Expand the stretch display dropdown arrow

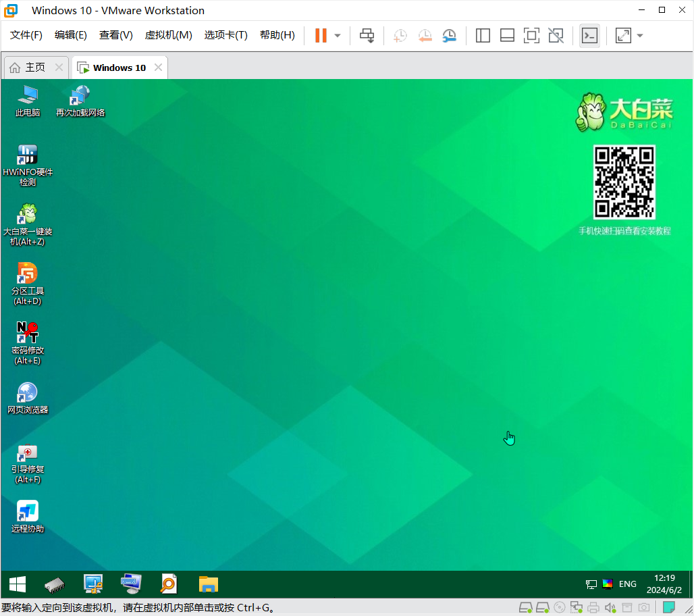tap(640, 36)
